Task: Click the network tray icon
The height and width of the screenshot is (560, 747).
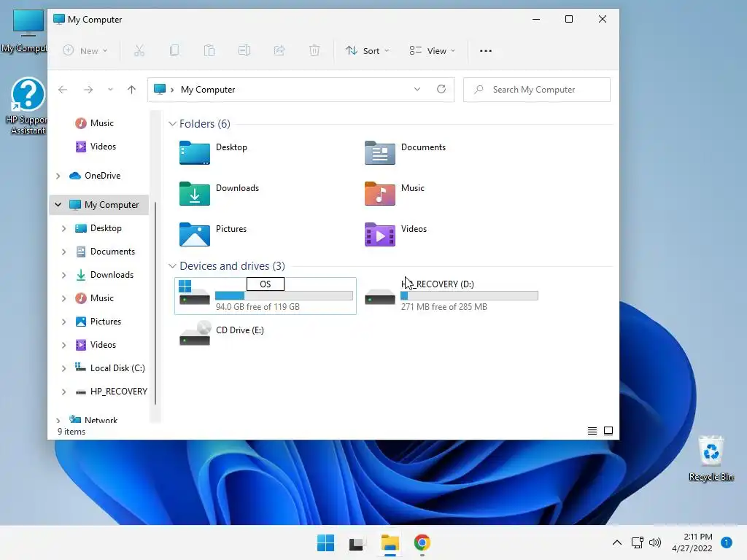Action: click(x=637, y=542)
